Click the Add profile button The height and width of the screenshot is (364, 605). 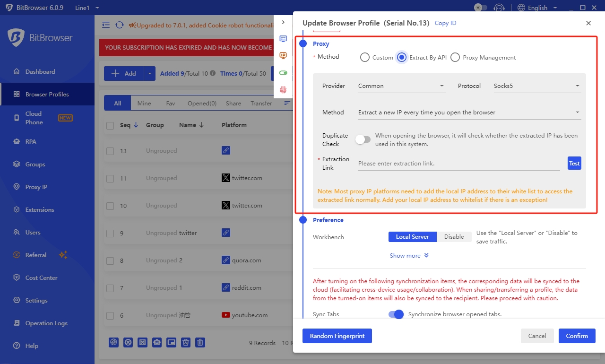click(124, 73)
